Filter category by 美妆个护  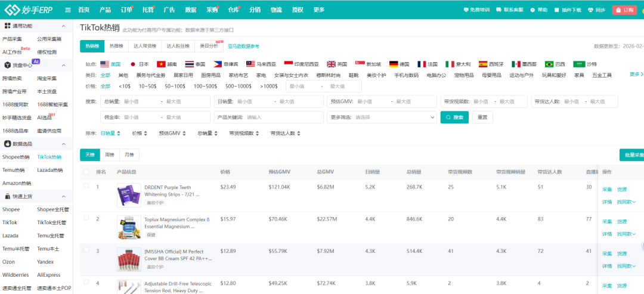pyautogui.click(x=376, y=76)
